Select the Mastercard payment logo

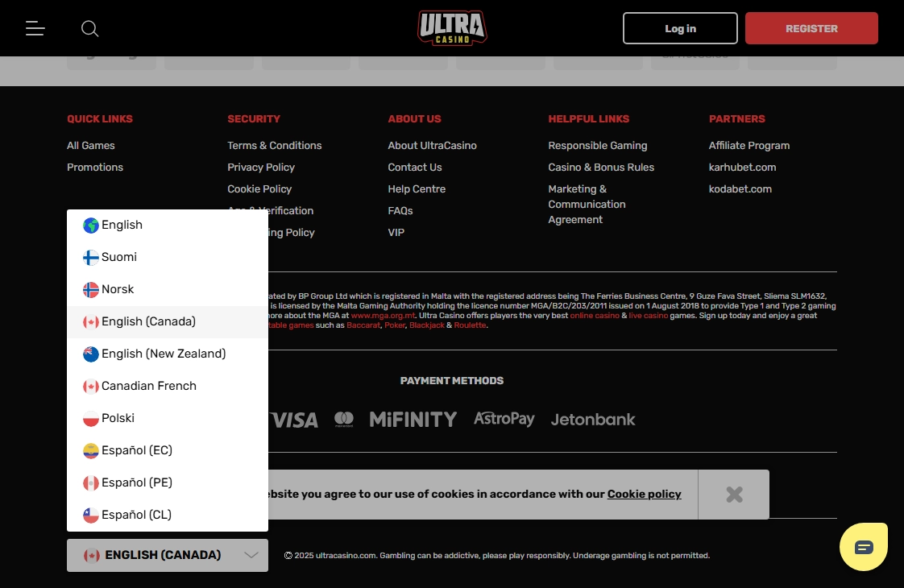pos(344,420)
